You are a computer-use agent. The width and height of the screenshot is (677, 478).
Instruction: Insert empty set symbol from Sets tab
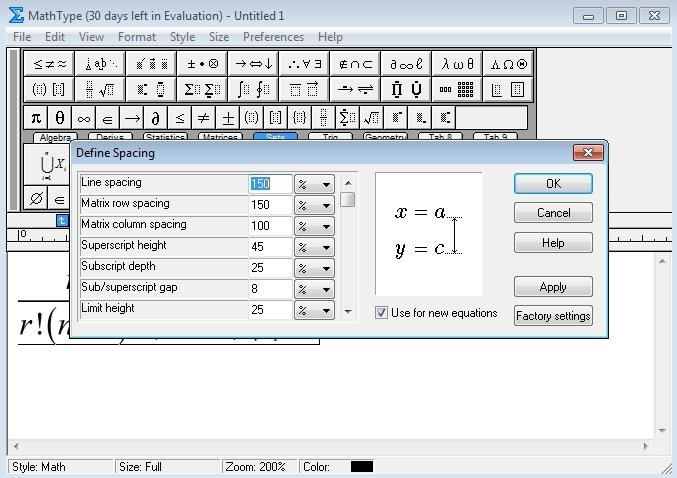point(36,199)
